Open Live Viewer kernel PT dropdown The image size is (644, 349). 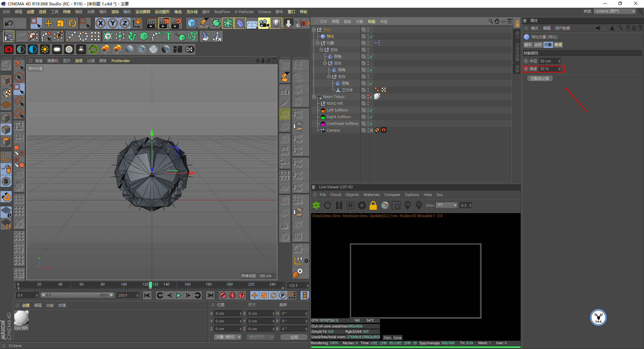click(447, 205)
